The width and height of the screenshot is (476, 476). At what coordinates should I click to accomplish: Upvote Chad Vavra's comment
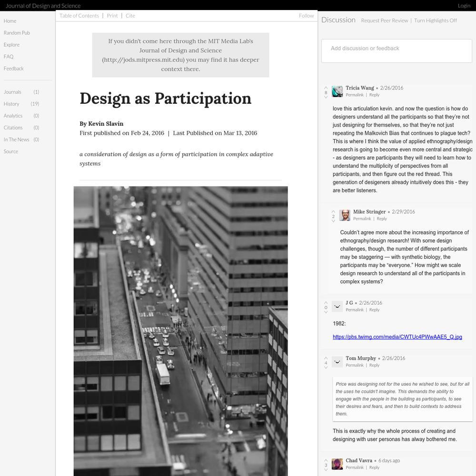coord(326,460)
